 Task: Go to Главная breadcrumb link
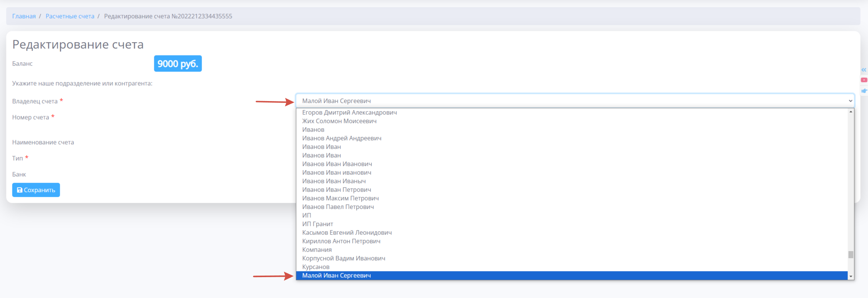coord(24,16)
